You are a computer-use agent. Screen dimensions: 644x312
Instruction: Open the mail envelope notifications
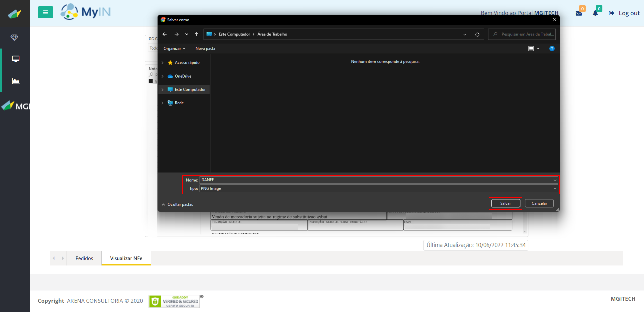coord(579,13)
